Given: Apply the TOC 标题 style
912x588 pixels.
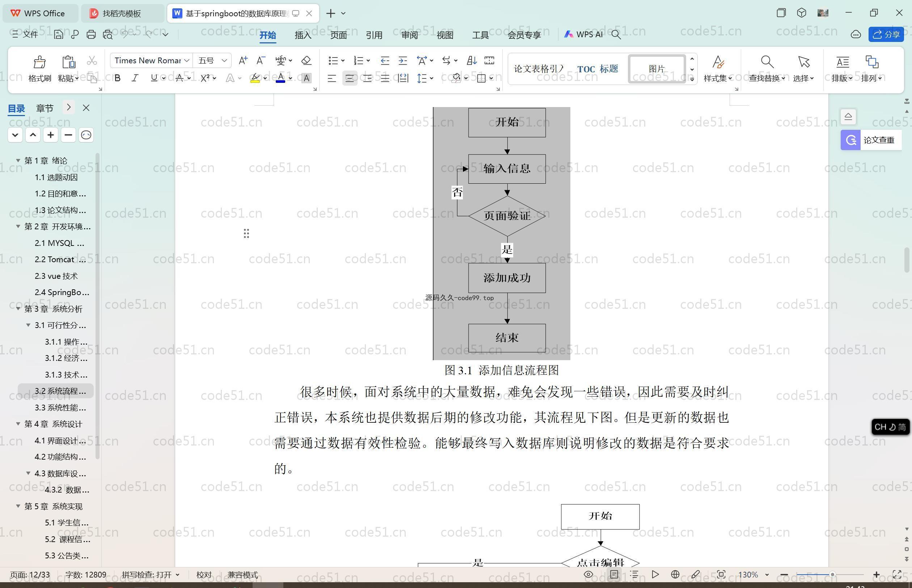Looking at the screenshot, I should point(597,69).
